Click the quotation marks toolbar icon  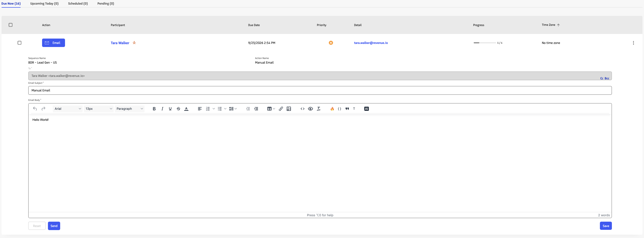coord(347,109)
